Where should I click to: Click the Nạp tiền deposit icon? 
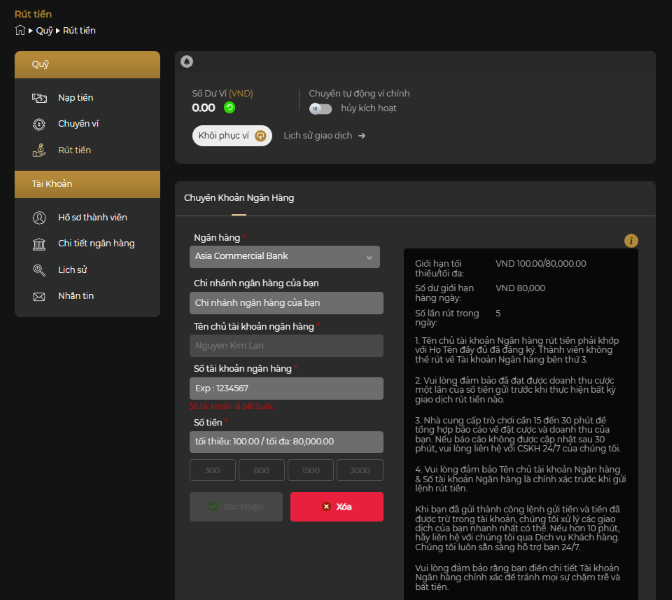point(39,98)
